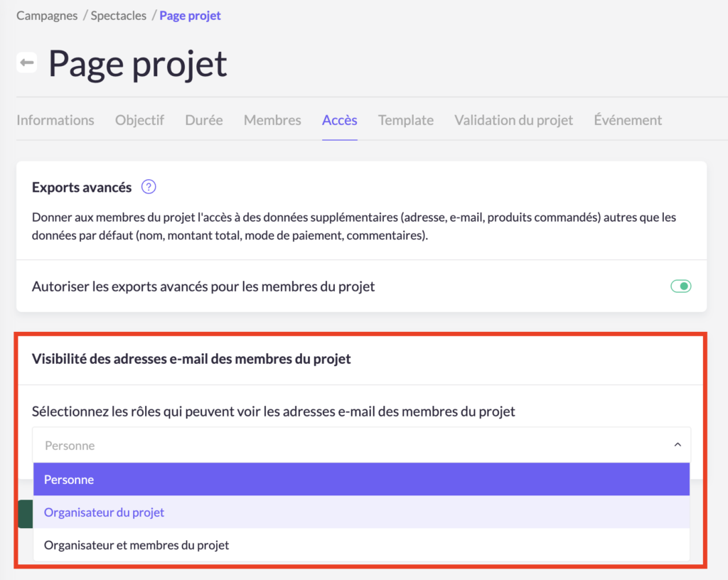
Task: Open the Membres tab
Action: pos(272,120)
